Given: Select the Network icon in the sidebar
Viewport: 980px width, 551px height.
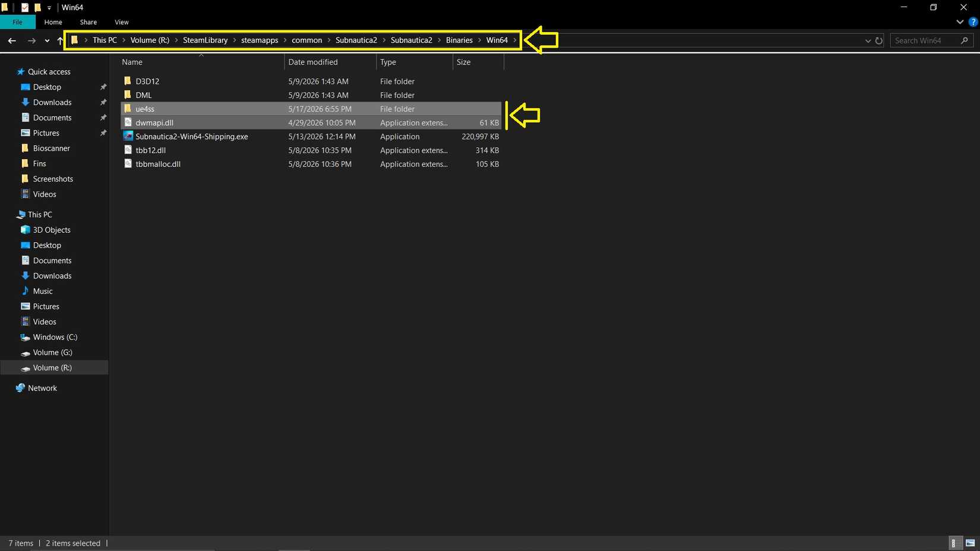Looking at the screenshot, I should pyautogui.click(x=21, y=388).
